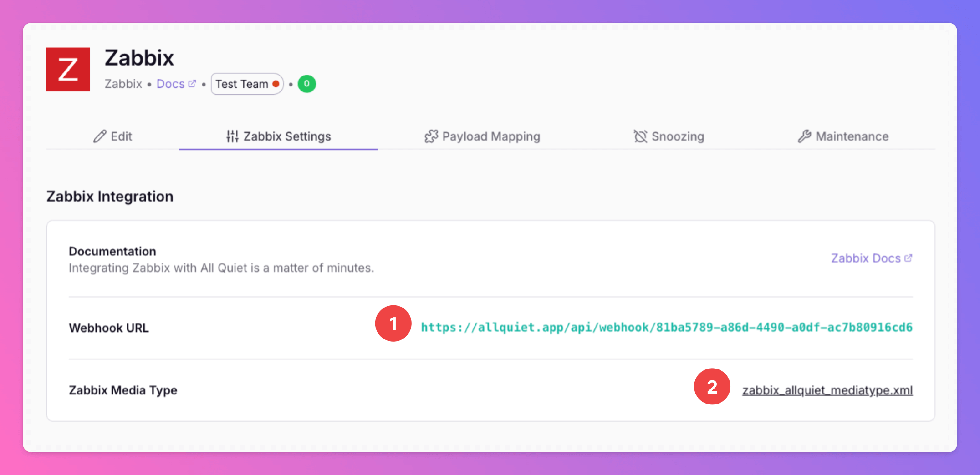Click the Test Team badge

[x=247, y=84]
